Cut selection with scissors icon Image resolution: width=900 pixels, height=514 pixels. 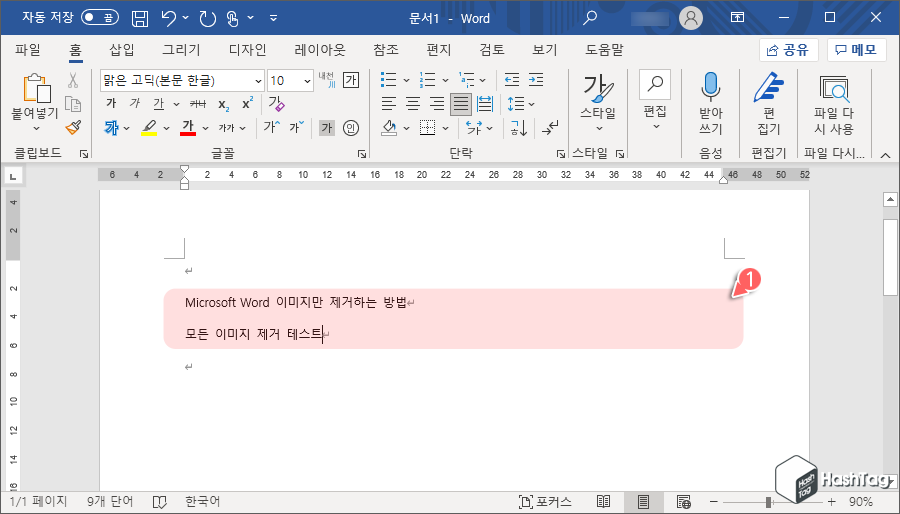pos(73,80)
